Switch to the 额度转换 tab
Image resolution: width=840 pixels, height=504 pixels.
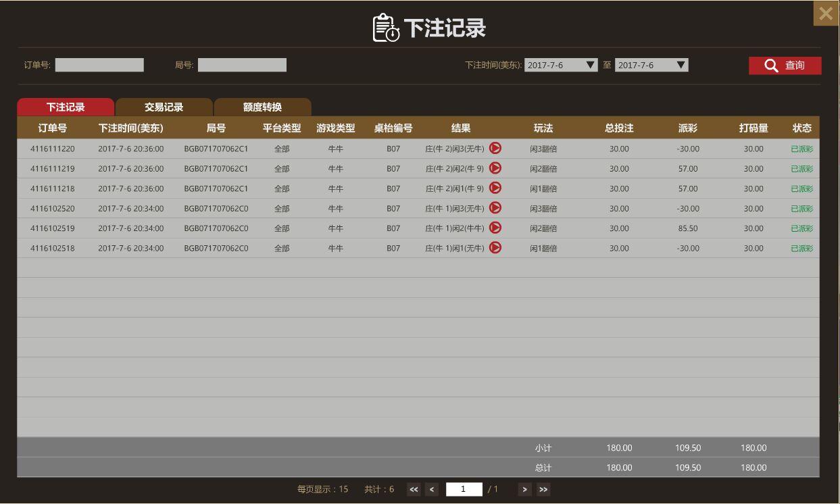pyautogui.click(x=262, y=107)
